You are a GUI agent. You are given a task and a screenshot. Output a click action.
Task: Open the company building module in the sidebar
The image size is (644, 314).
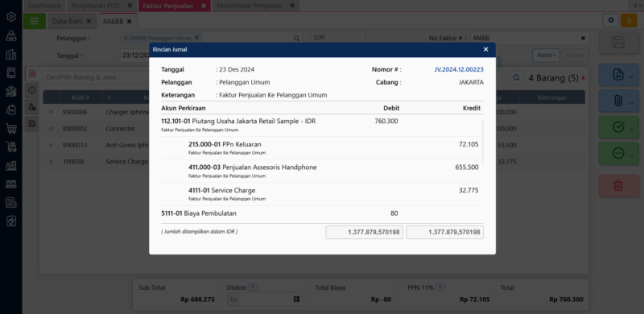tap(11, 54)
